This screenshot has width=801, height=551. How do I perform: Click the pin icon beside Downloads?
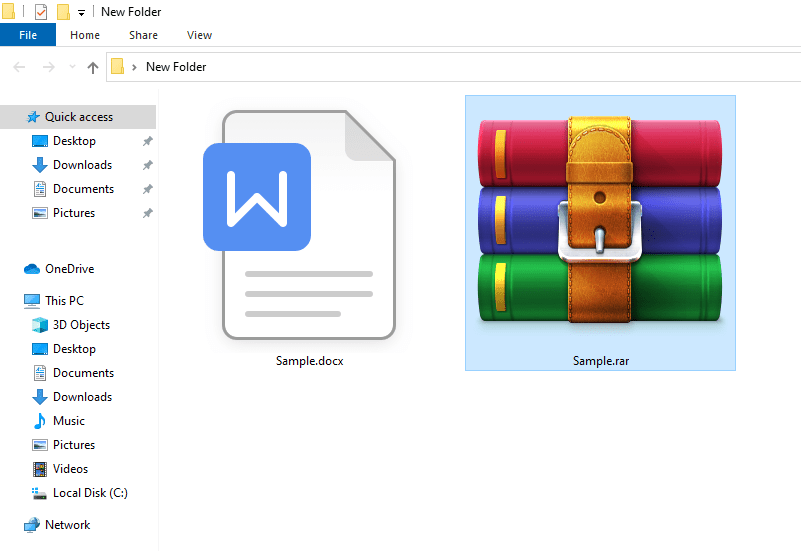(x=147, y=165)
